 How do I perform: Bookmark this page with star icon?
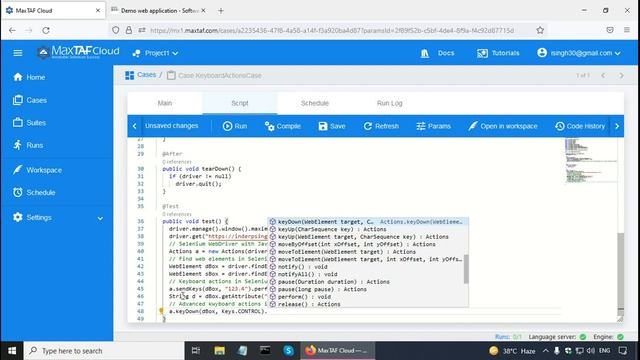pos(540,30)
